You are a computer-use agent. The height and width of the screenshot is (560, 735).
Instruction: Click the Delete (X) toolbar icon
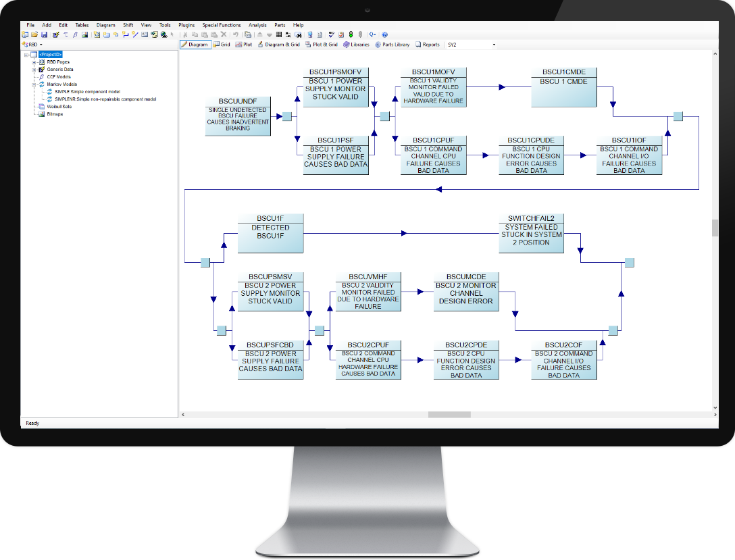click(224, 34)
